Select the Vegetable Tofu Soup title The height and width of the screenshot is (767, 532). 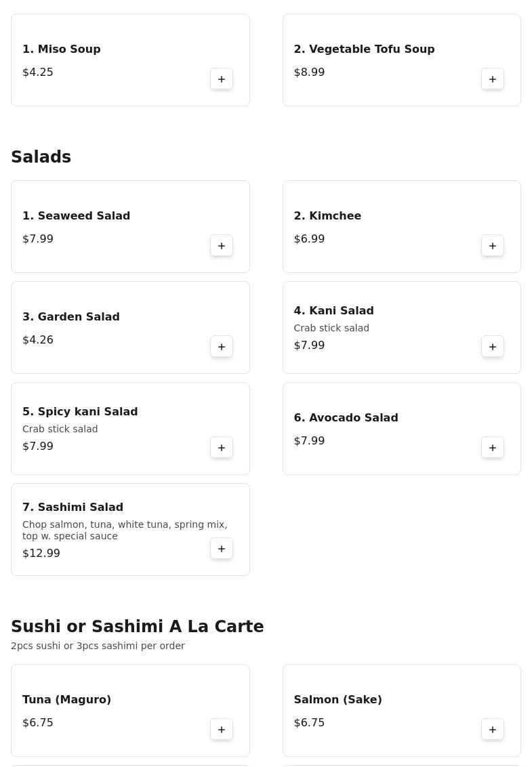click(364, 49)
